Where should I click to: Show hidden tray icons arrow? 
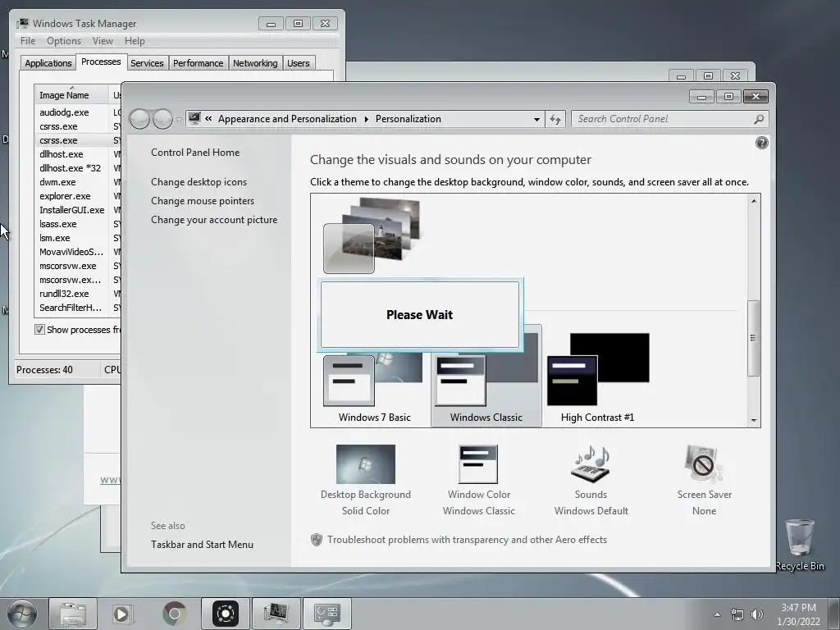click(717, 614)
